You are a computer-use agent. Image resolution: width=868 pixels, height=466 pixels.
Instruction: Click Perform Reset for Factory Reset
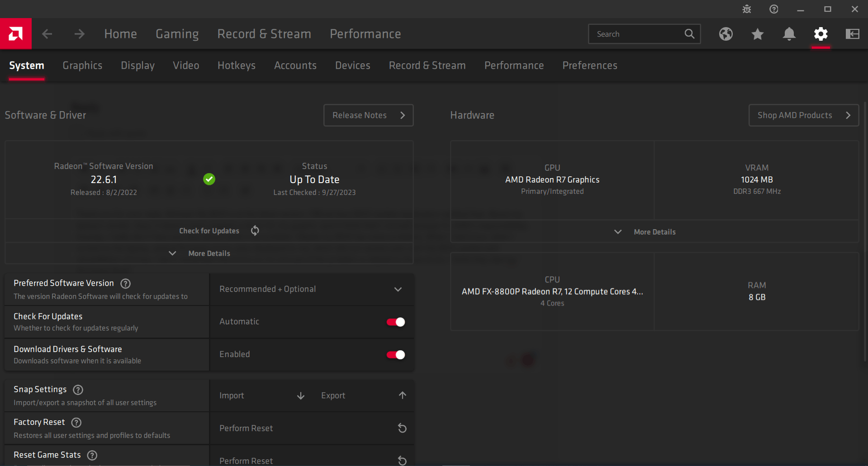click(x=246, y=428)
